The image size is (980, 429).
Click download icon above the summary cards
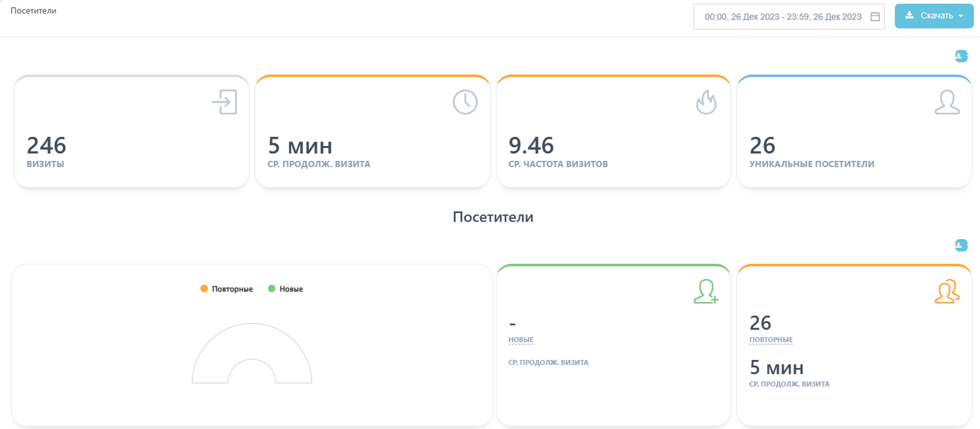tap(961, 56)
